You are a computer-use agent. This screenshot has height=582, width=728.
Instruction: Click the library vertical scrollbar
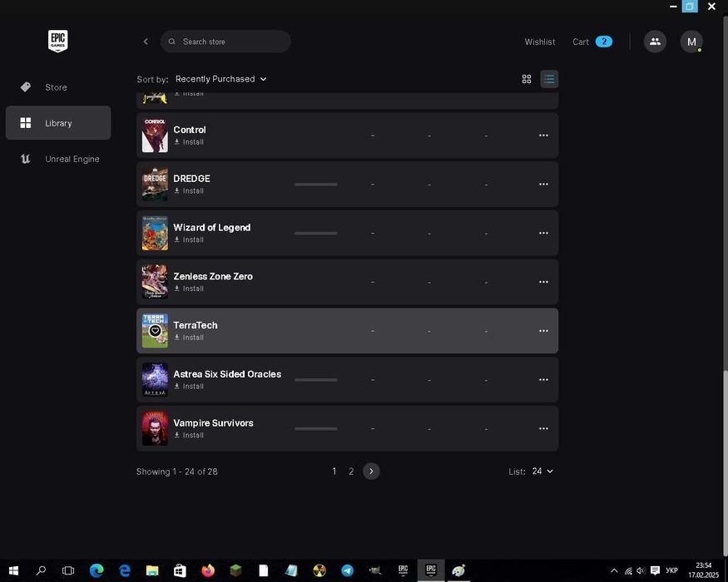click(725, 463)
